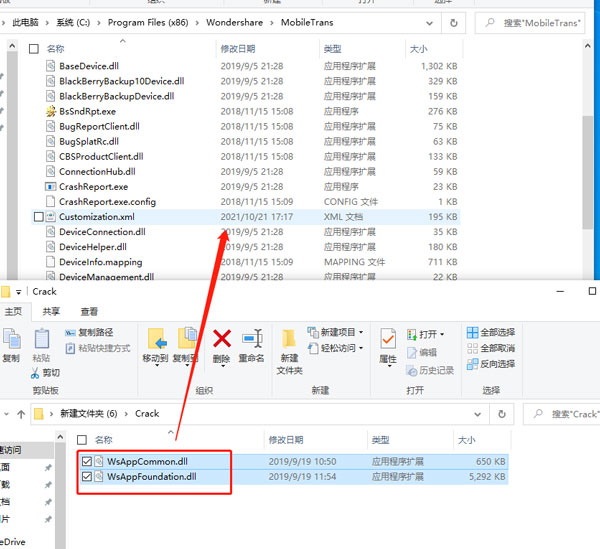Click the Crack window title folder icon
600x549 pixels.
(x=5, y=292)
